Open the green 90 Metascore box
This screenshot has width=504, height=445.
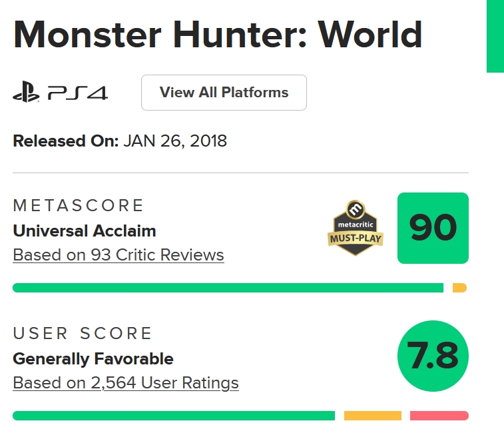pyautogui.click(x=433, y=228)
